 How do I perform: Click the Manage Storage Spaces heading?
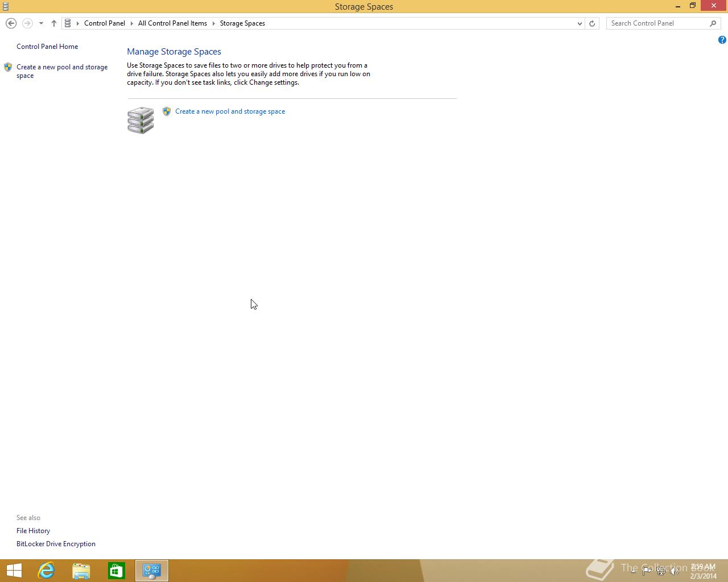(x=174, y=52)
